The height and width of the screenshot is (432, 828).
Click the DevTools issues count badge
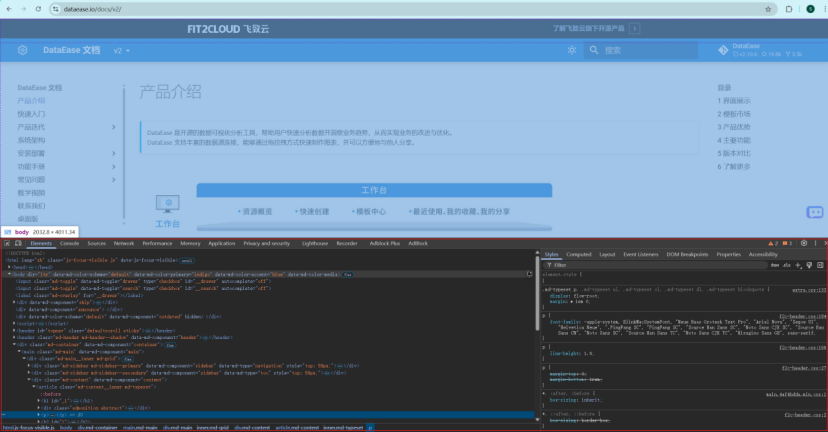pos(787,243)
